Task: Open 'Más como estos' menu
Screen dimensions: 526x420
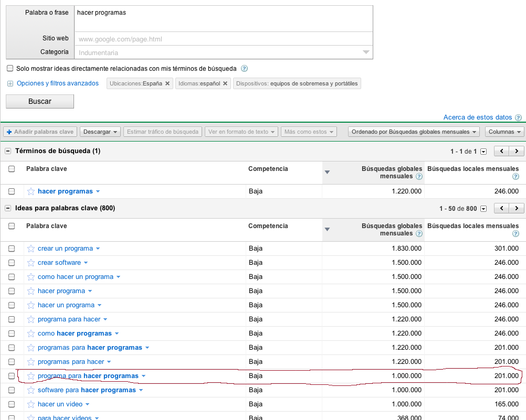Action: (309, 132)
